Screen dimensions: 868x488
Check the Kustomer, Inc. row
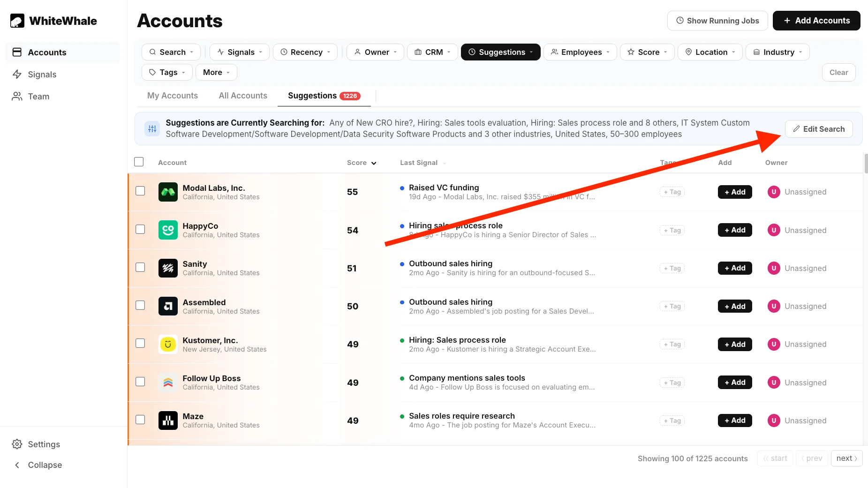(x=140, y=343)
